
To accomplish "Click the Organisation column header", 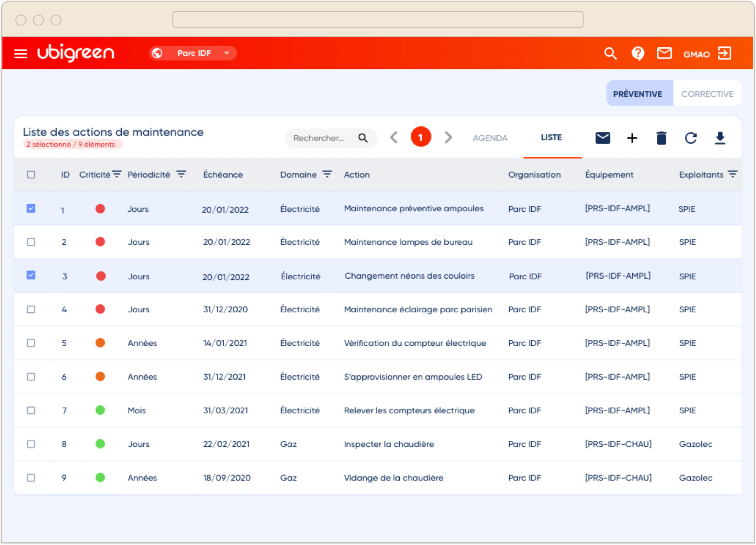I will point(534,175).
